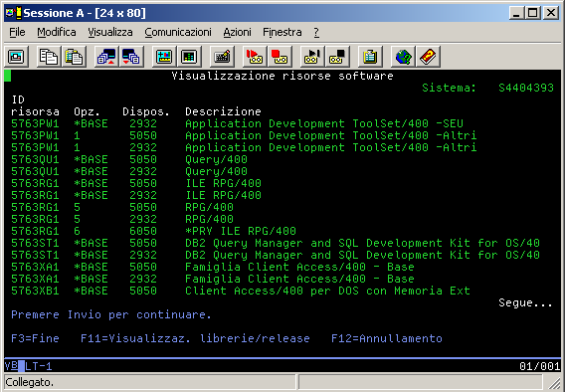565x392 pixels.
Task: Select the '*PRY ILE RPG/400' row
Action: coord(153,231)
